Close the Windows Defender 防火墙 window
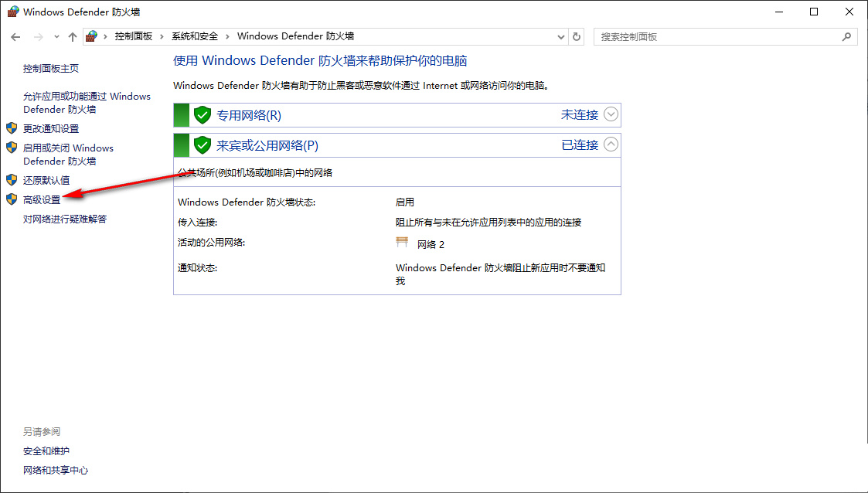 click(849, 12)
